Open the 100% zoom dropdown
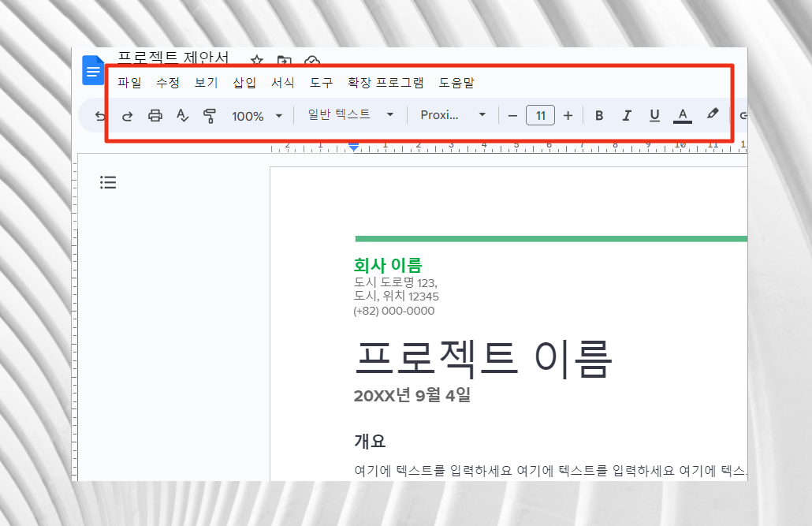Image resolution: width=812 pixels, height=526 pixels. (257, 116)
